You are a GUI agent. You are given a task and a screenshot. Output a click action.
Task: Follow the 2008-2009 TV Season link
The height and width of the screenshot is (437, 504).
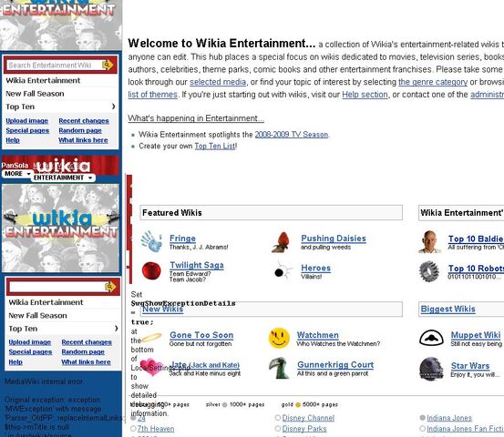292,135
